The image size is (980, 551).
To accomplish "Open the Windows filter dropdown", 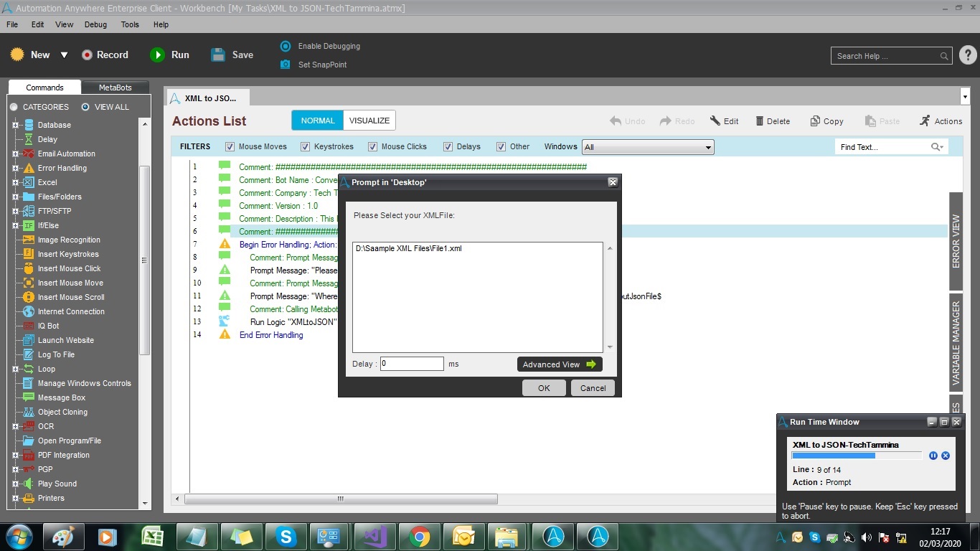I will 648,147.
